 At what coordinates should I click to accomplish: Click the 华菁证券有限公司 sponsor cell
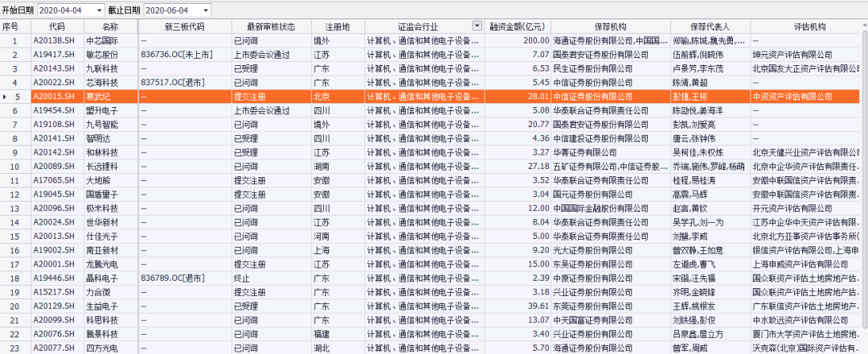(611, 152)
